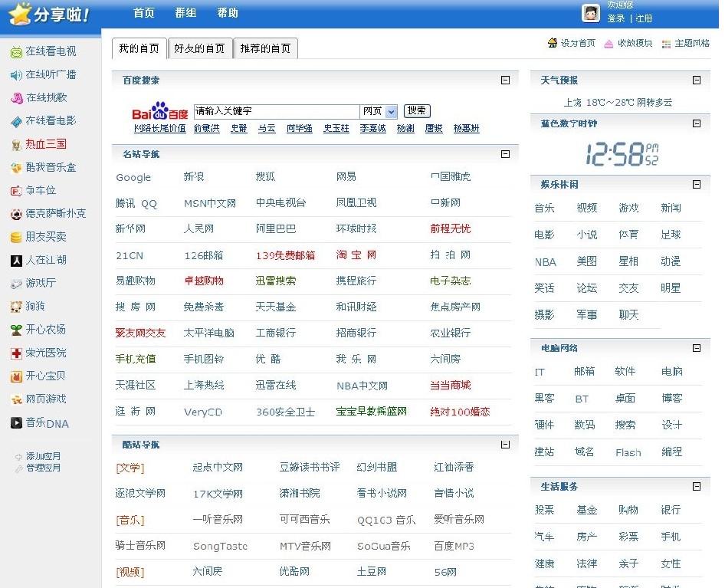Image resolution: width=725 pixels, height=588 pixels.
Task: Open 群组 in top navigation
Action: coord(185,13)
